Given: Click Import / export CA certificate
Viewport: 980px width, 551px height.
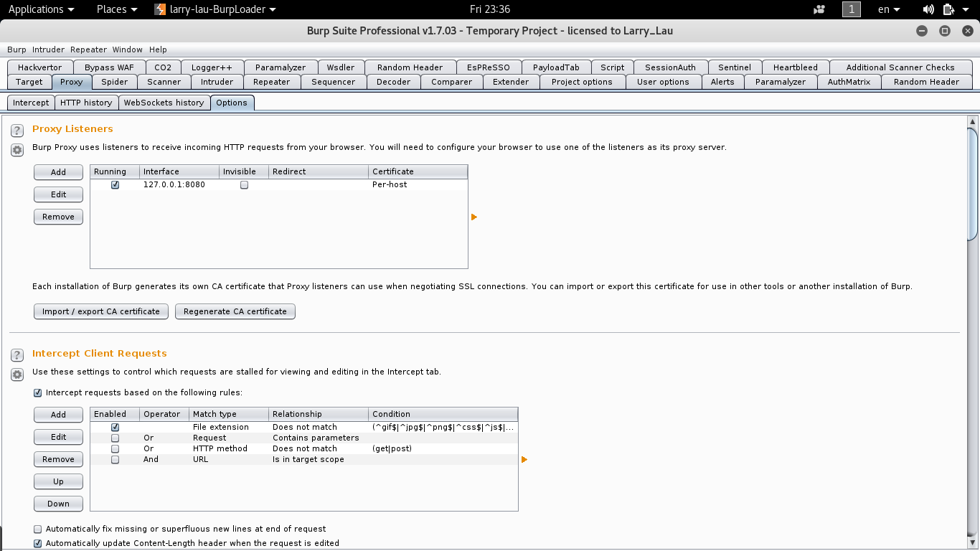Looking at the screenshot, I should (101, 311).
